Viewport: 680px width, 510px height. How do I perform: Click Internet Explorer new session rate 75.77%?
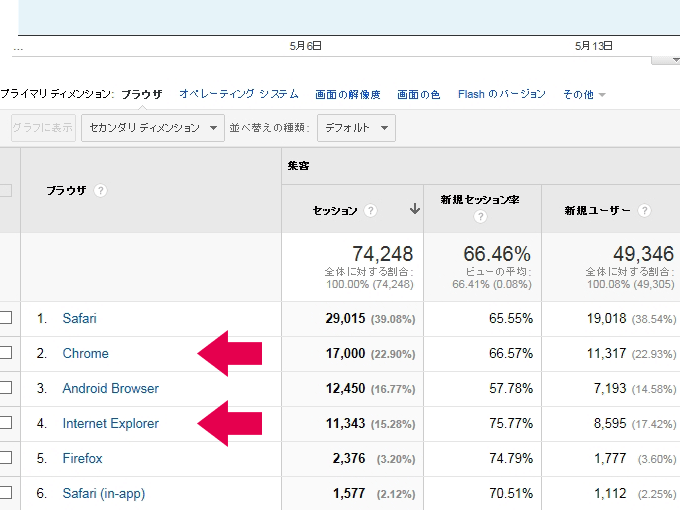(x=511, y=423)
